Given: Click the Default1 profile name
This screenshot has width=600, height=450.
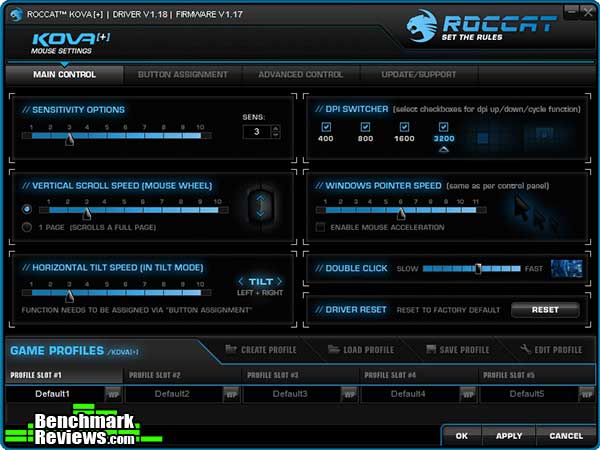Looking at the screenshot, I should coord(52,394).
